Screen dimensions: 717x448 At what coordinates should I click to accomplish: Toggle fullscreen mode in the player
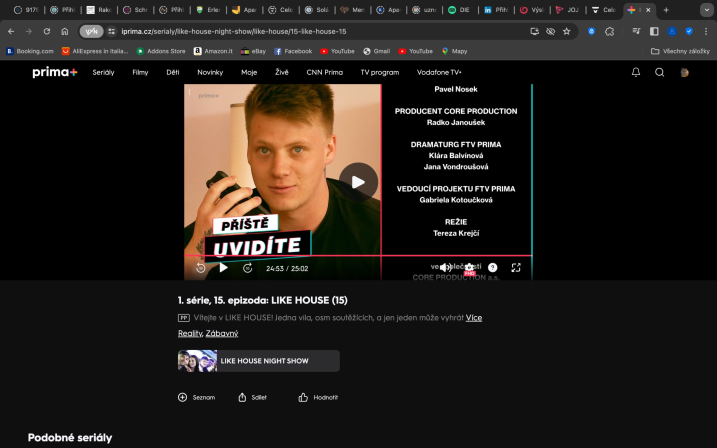pyautogui.click(x=516, y=268)
